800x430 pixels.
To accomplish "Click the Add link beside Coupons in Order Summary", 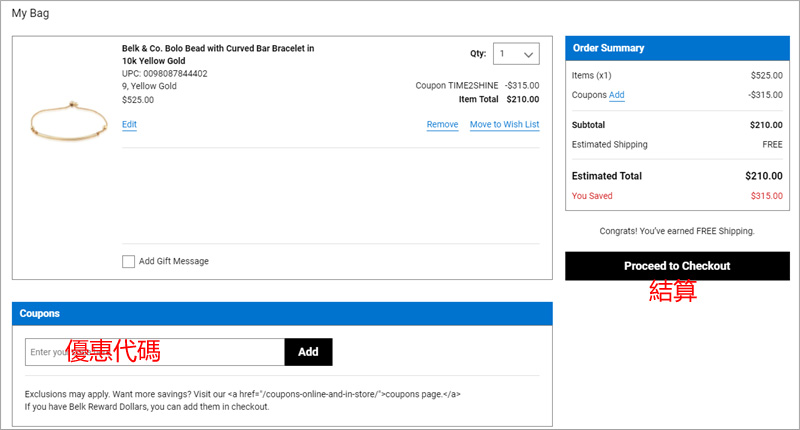I will (617, 95).
